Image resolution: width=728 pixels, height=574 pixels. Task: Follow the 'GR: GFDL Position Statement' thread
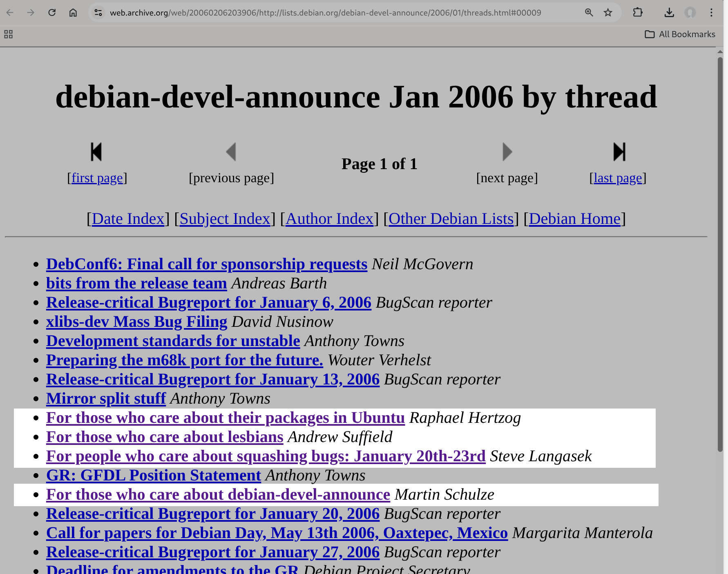coord(153,476)
